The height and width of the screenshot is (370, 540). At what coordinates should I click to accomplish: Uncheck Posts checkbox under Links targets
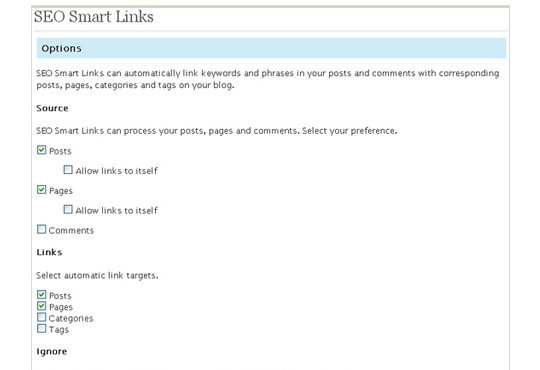41,295
